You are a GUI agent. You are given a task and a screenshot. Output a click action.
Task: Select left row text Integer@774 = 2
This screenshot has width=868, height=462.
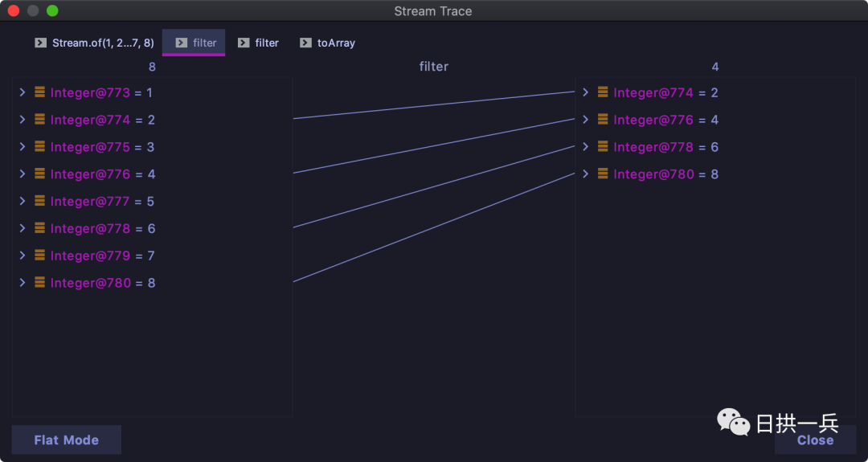[103, 120]
